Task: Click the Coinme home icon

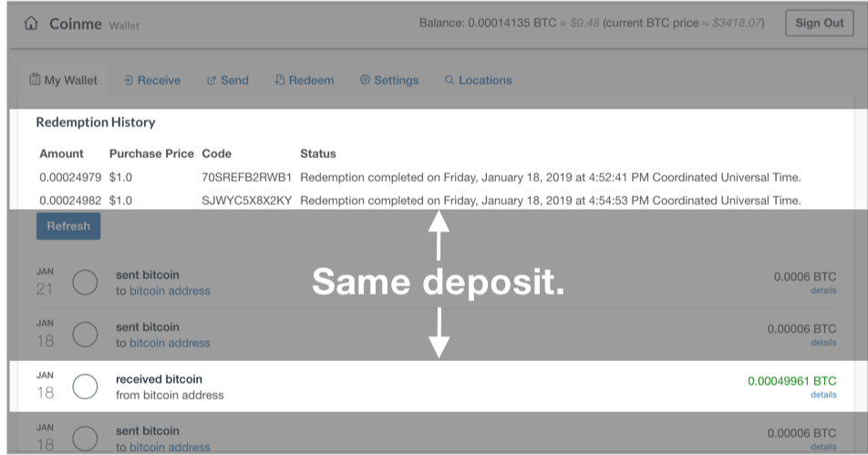Action: tap(31, 23)
